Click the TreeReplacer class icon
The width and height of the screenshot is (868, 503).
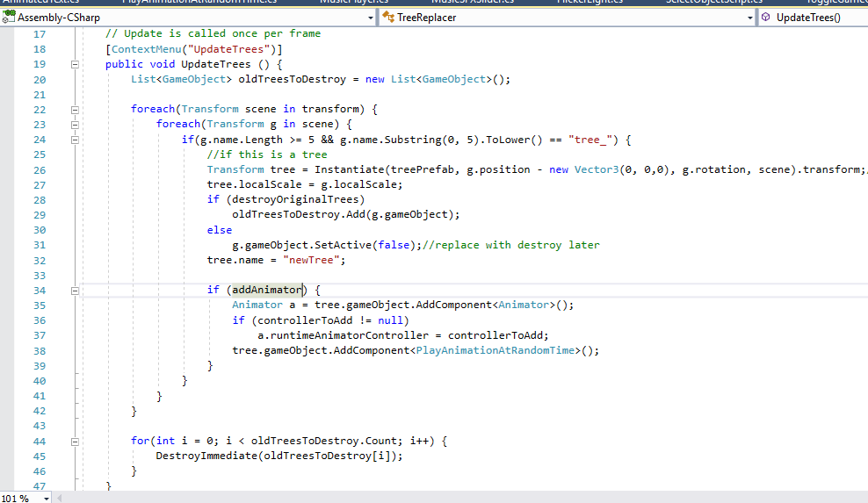tap(388, 18)
